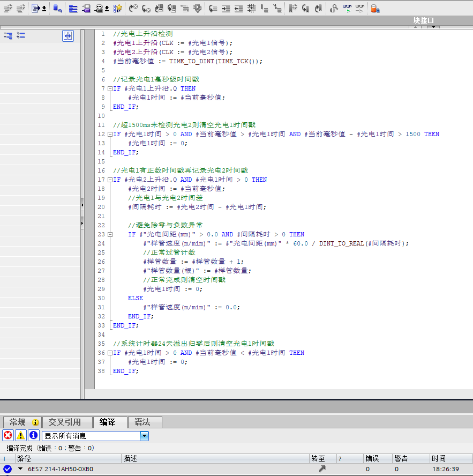This screenshot has height=476, width=473.
Task: Click right-pointing splitter arrow on pane divider
Action: [82, 223]
